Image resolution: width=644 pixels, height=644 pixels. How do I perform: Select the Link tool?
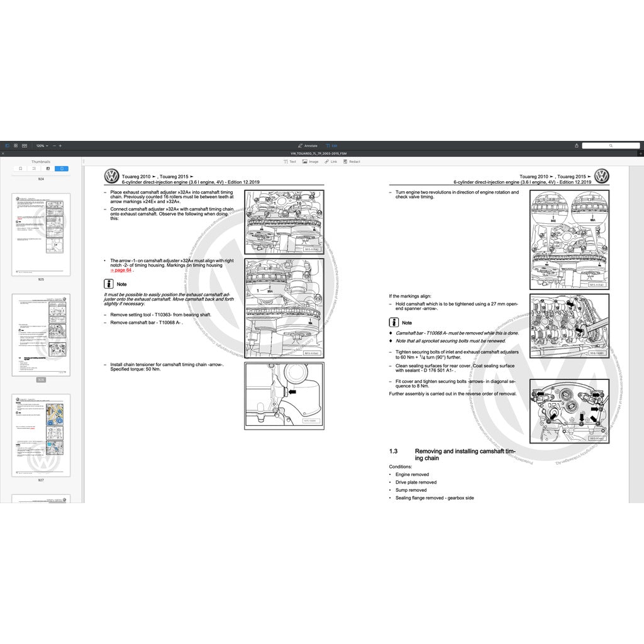pos(331,162)
